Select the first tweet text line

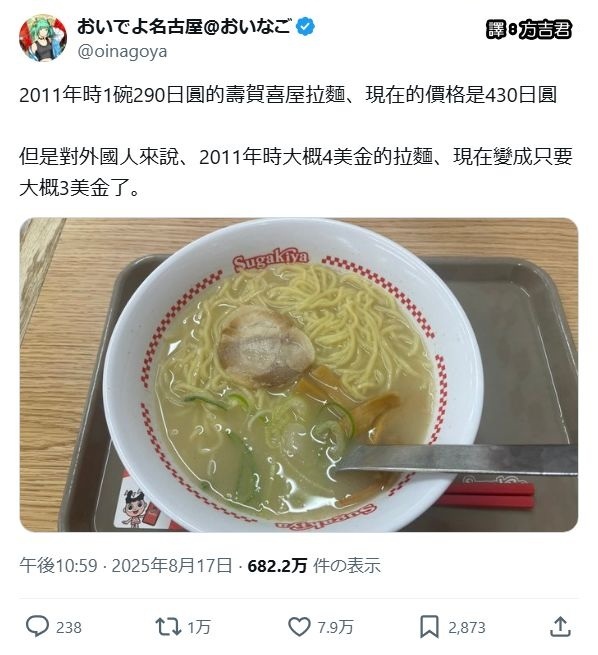288,95
